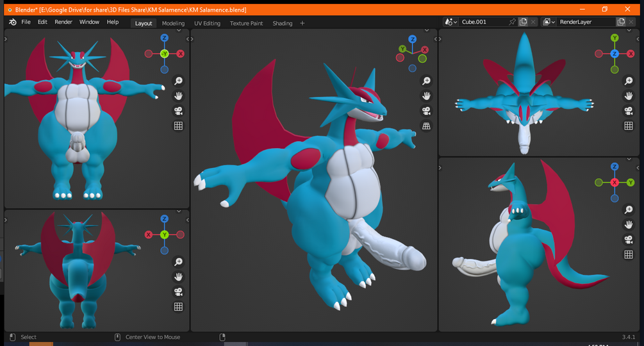Click the zoom magnifier in the back-view viewport
Viewport: 644px width, 346px height.
(x=178, y=262)
